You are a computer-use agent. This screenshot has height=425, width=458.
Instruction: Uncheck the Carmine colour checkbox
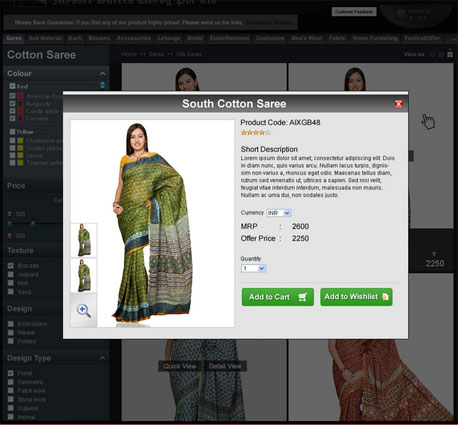12,118
